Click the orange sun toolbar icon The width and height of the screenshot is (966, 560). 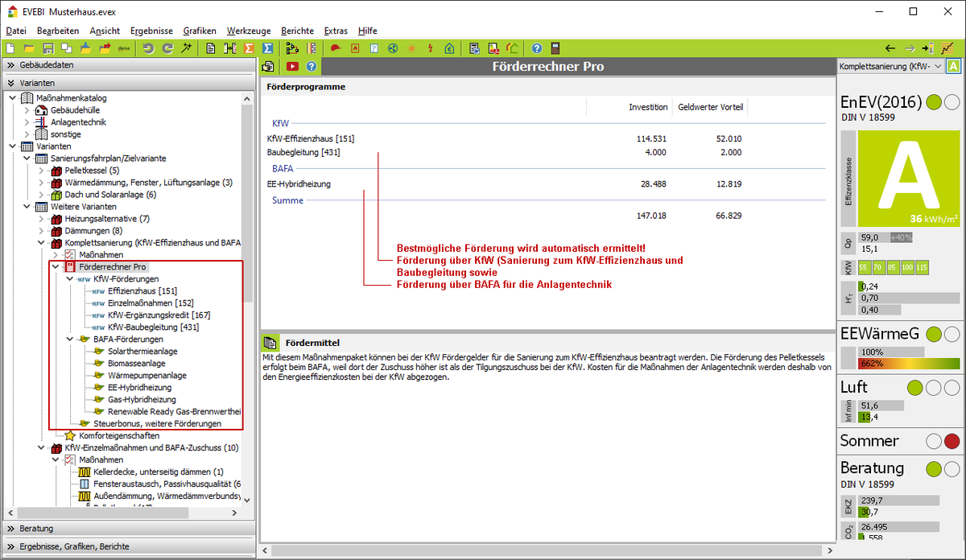412,48
